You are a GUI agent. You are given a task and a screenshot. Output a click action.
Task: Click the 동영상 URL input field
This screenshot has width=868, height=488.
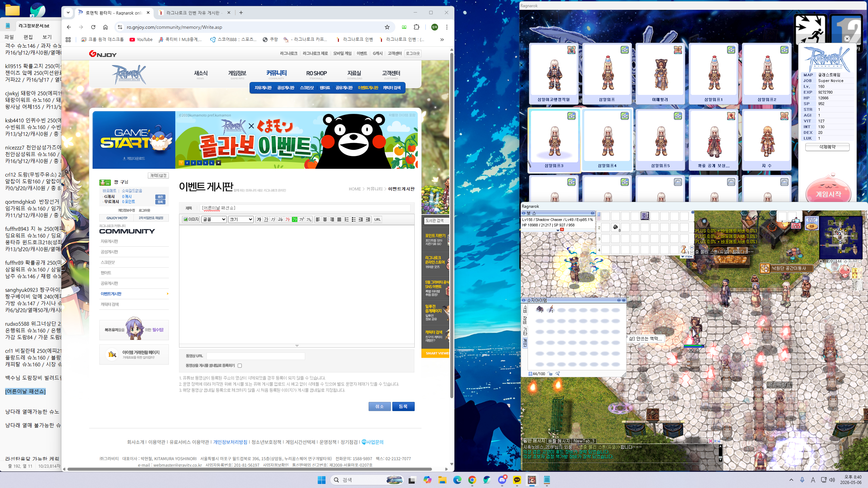point(256,356)
